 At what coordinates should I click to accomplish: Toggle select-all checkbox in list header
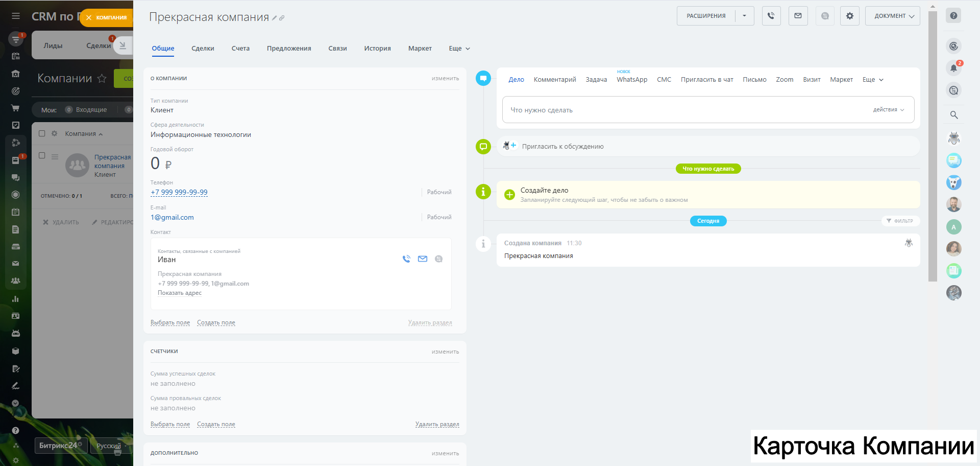(x=42, y=133)
